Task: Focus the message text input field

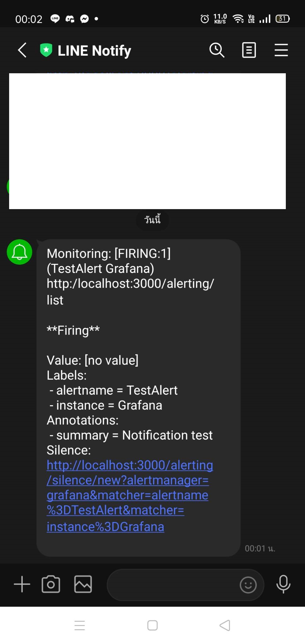Action: pos(173,585)
